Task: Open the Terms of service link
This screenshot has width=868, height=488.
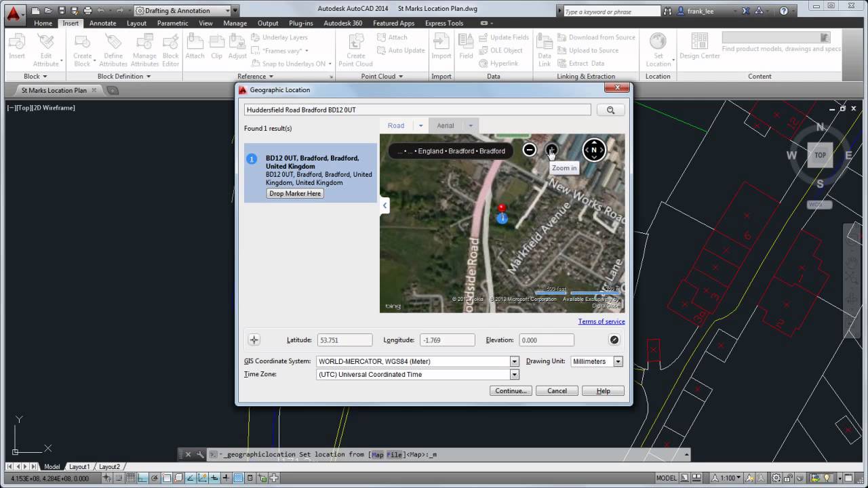Action: (x=601, y=322)
